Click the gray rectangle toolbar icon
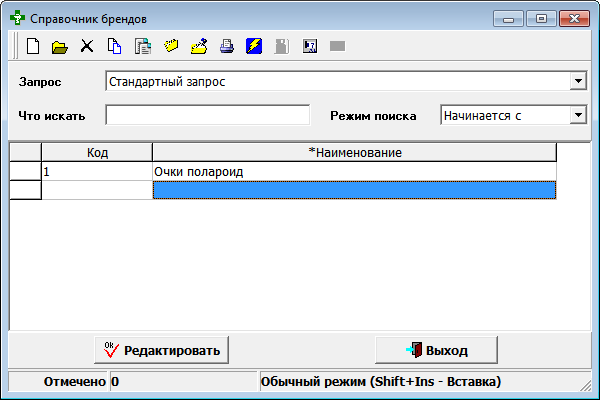 338,46
